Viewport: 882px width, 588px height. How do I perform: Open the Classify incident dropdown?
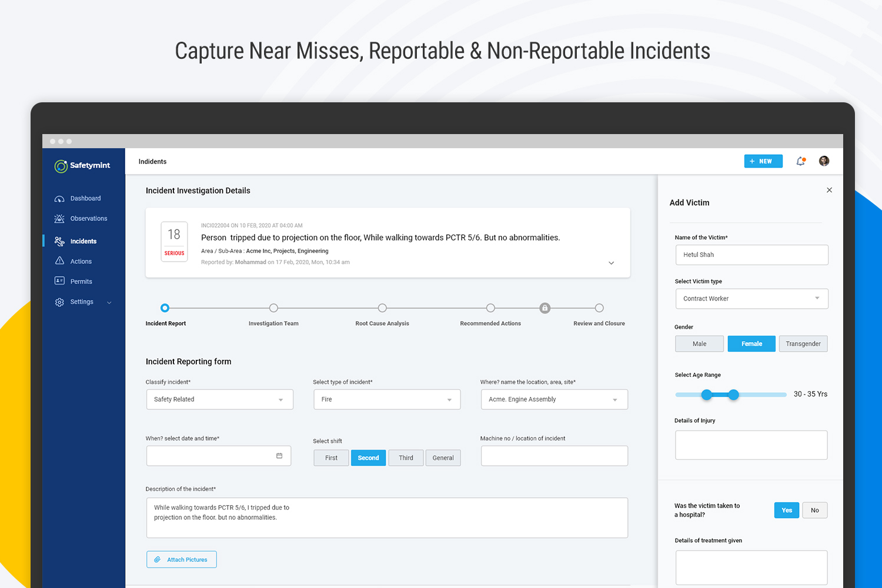pyautogui.click(x=219, y=400)
